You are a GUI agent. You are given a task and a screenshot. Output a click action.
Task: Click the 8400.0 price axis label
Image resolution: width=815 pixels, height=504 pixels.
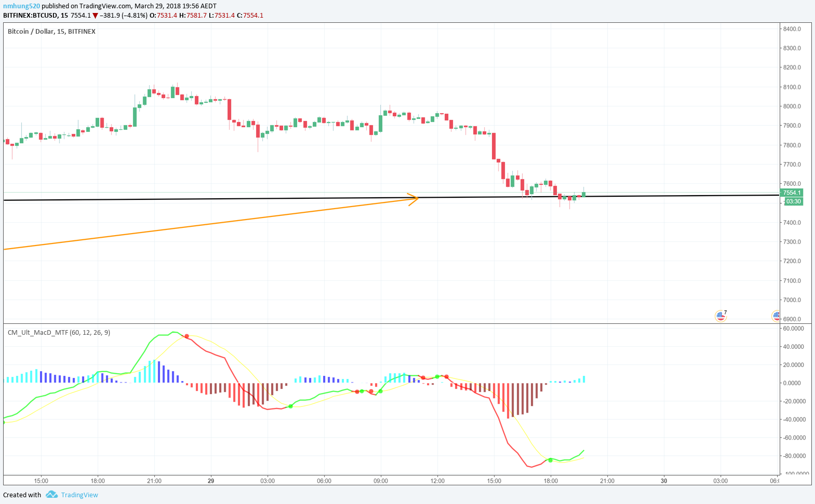(792, 29)
